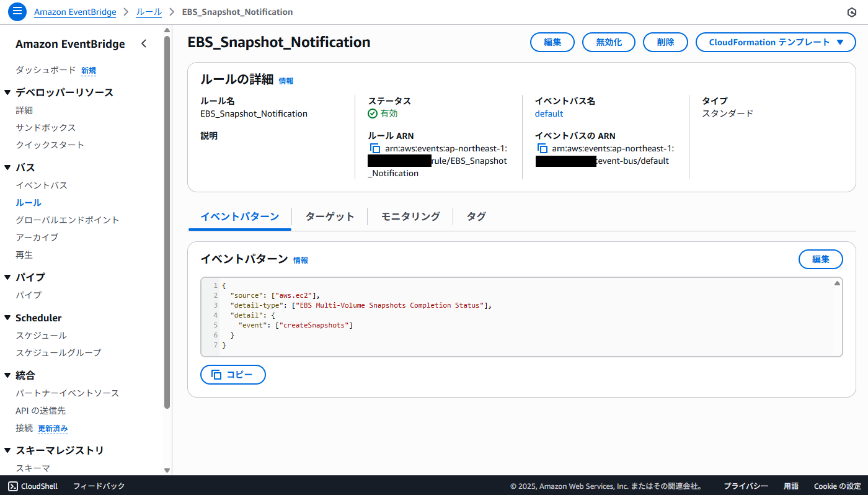This screenshot has width=868, height=495.
Task: Open the タグ tab
Action: [x=476, y=216]
